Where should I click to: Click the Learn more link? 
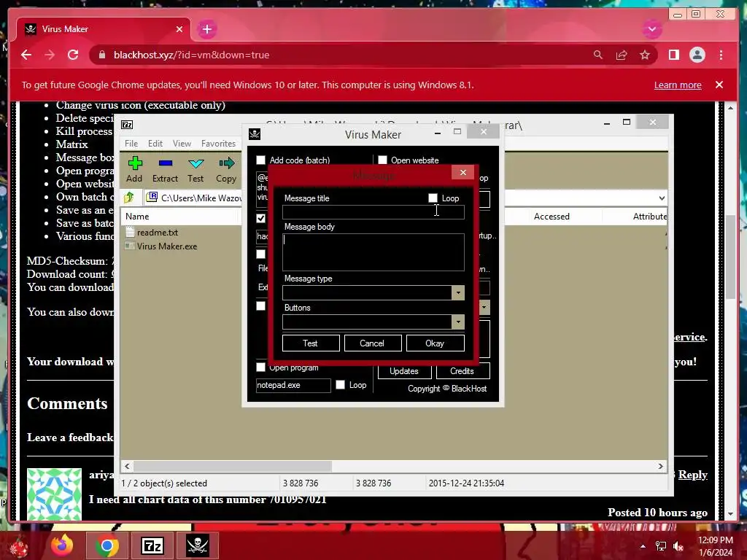click(x=678, y=85)
